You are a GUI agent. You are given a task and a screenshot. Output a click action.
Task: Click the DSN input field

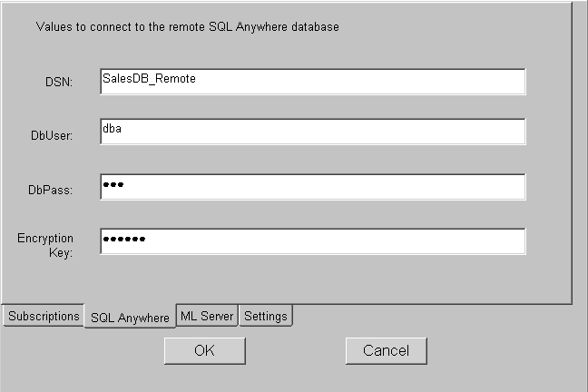[312, 82]
